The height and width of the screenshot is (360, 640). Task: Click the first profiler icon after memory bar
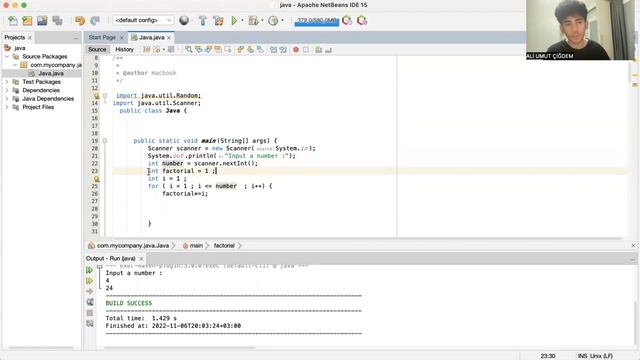point(347,20)
